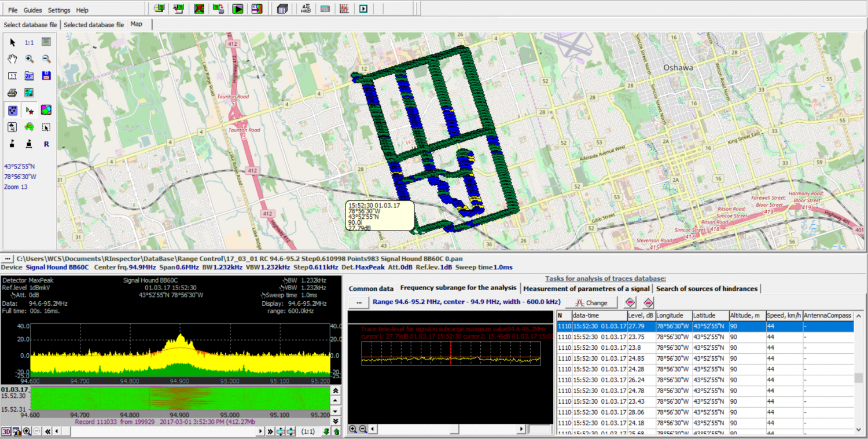The height and width of the screenshot is (439, 868).
Task: Open the ... button left of file path
Action: pyautogui.click(x=8, y=258)
